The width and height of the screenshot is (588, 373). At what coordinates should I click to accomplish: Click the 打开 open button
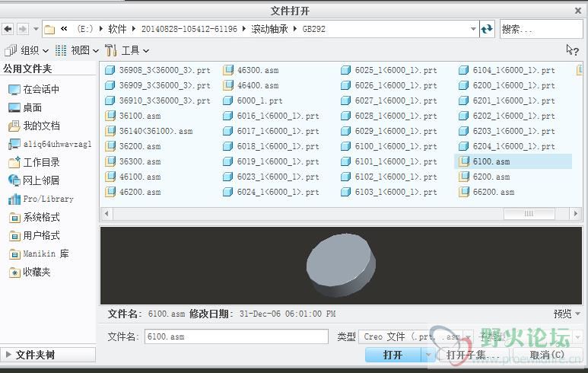click(x=393, y=355)
